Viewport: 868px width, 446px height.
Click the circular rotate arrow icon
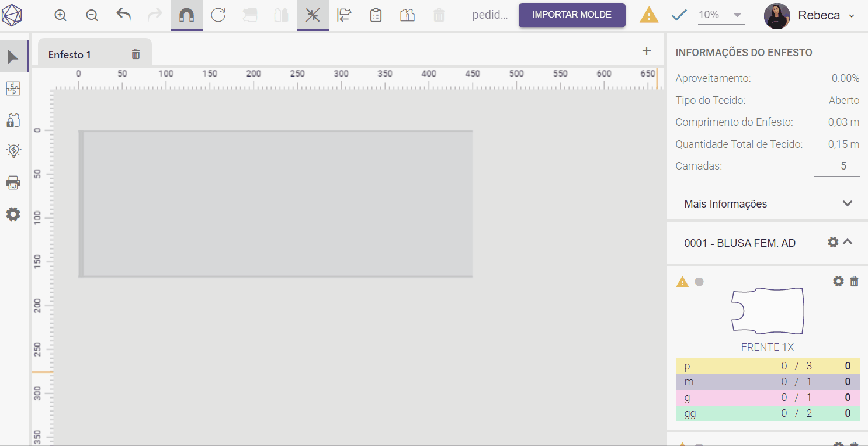tap(218, 15)
